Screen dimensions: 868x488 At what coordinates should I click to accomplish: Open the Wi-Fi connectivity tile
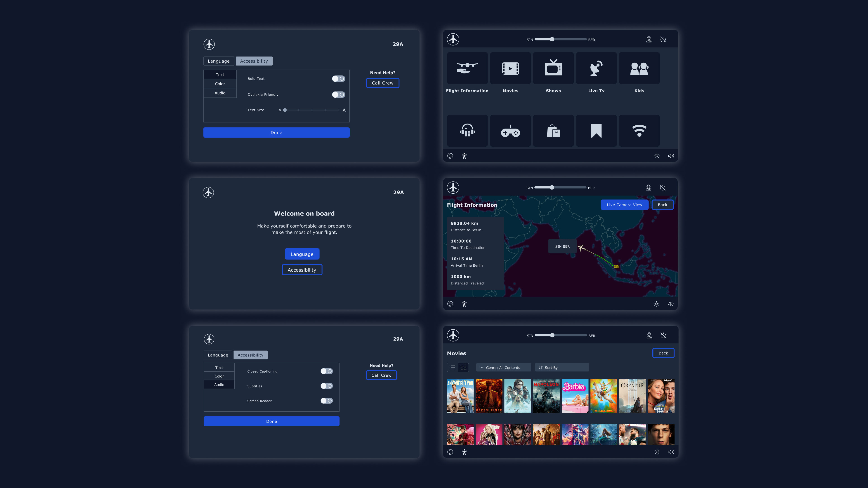639,131
